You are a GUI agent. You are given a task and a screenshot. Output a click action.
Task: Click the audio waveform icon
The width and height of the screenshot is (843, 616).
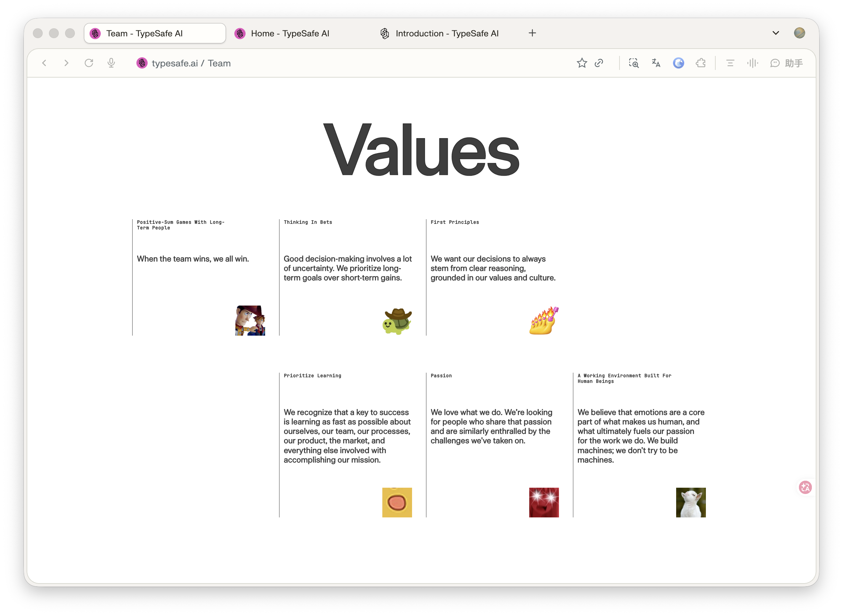coord(753,63)
